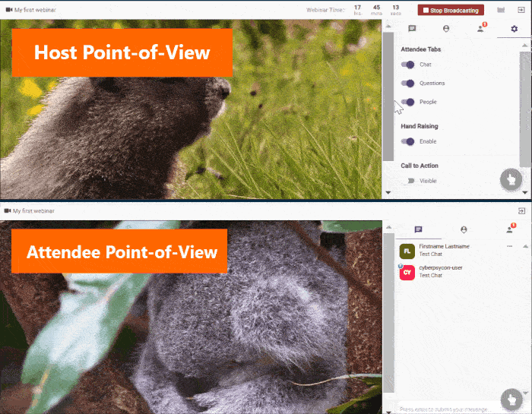Turn off Hand Raising Enable switch

point(409,141)
